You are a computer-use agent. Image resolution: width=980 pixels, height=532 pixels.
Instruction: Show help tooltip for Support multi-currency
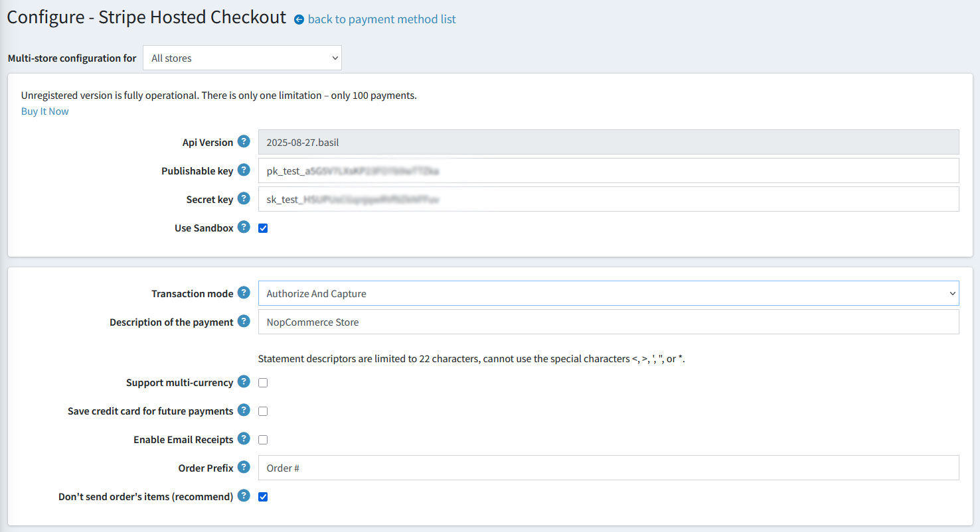tap(244, 381)
